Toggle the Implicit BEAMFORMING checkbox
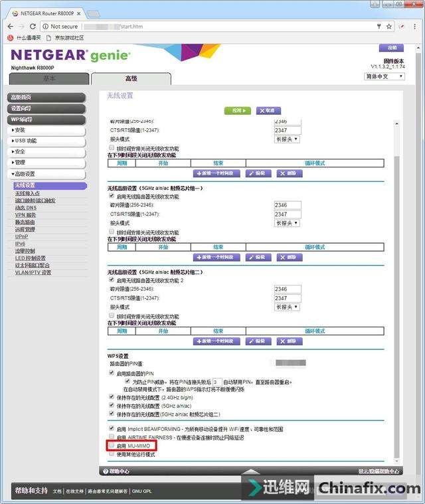 click(112, 428)
